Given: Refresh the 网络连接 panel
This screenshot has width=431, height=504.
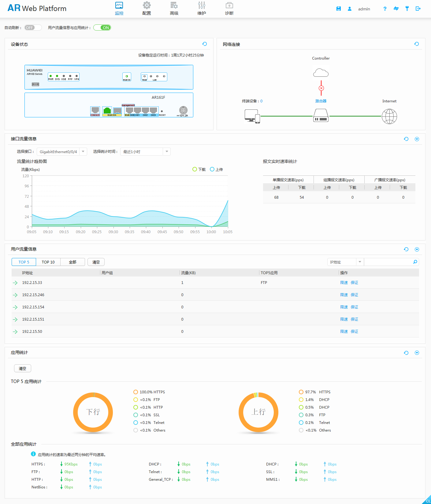Looking at the screenshot, I should (416, 44).
